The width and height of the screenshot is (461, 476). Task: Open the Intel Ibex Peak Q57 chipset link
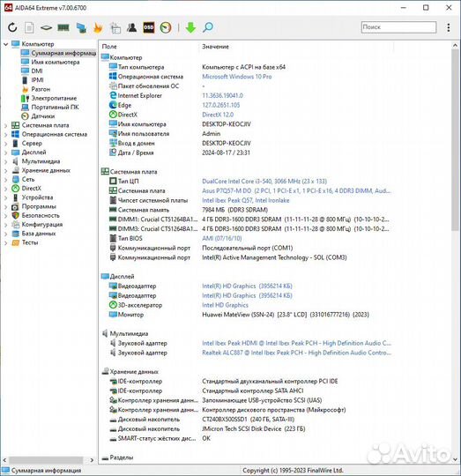click(246, 200)
